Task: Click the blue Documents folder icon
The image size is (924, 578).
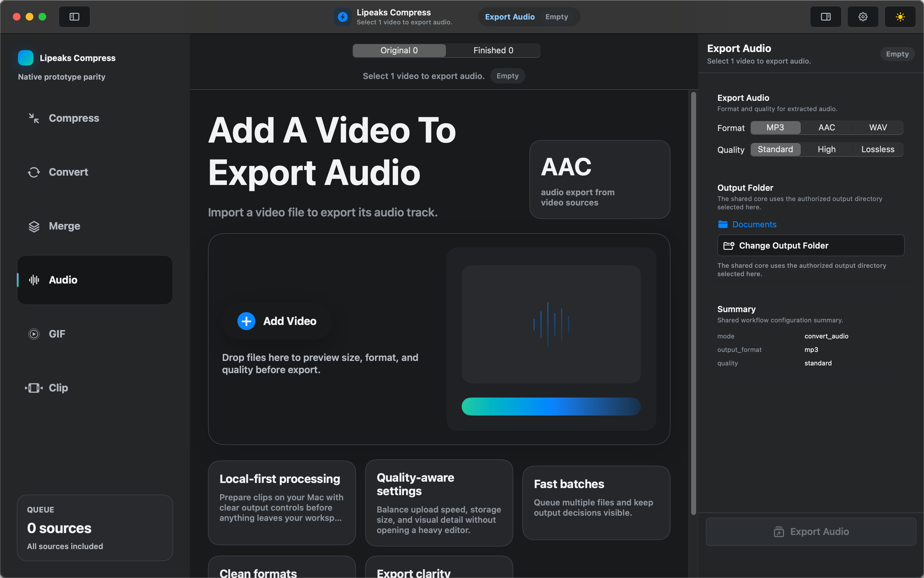Action: click(x=723, y=224)
